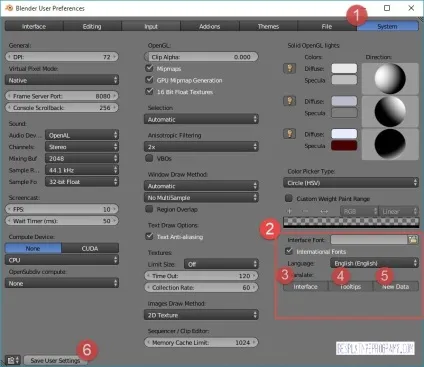
Task: Open Sample Rate 44.1 kHz dropdown
Action: point(82,170)
